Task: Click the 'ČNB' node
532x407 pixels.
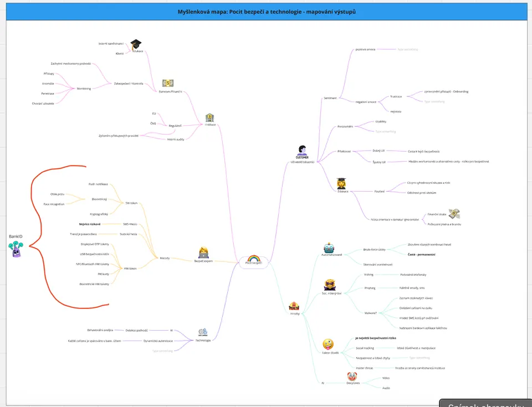Action: tap(154, 123)
